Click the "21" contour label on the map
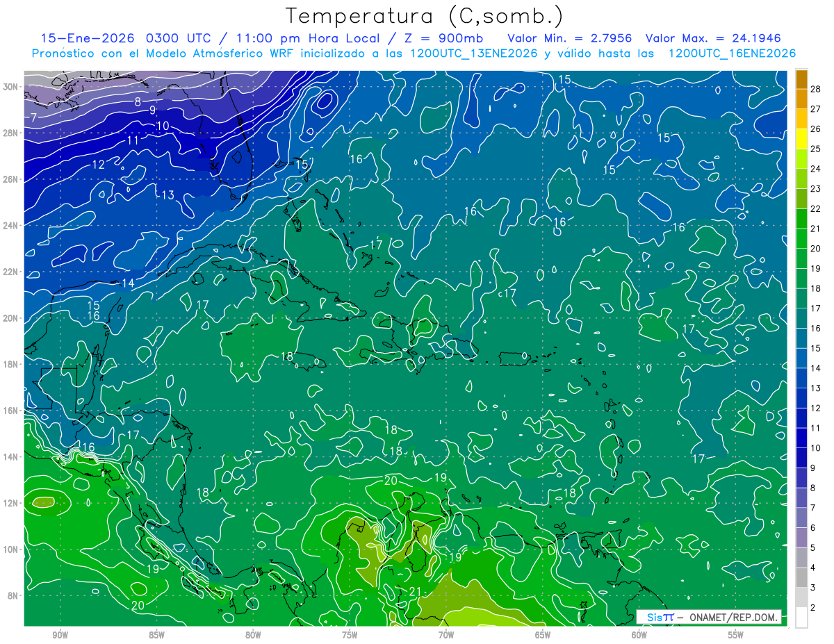The width and height of the screenshot is (834, 644). (x=416, y=592)
